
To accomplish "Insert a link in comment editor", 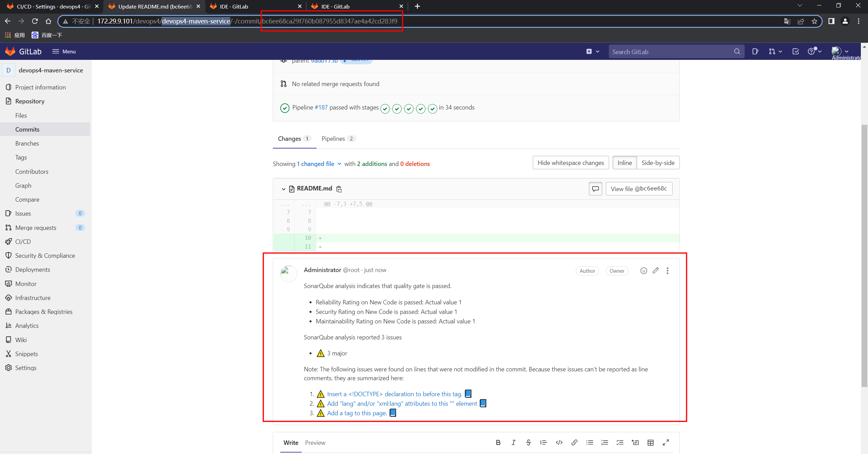I will coord(574,442).
